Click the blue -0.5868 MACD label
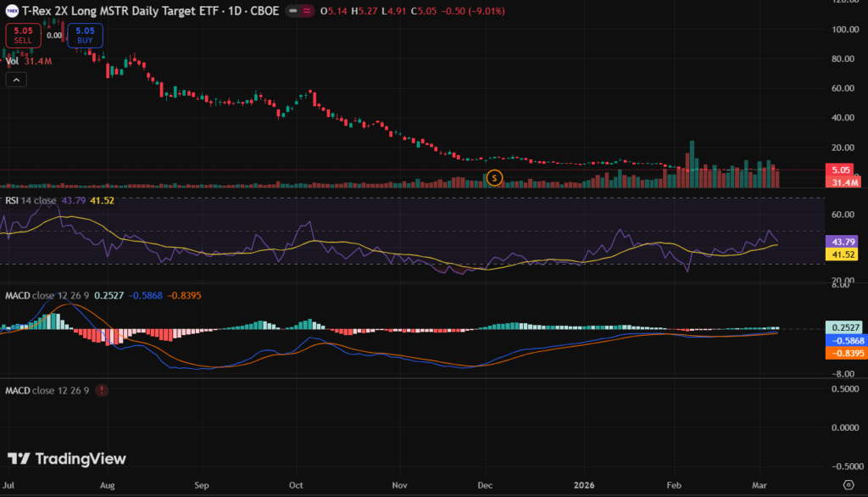Image resolution: width=868 pixels, height=497 pixels. pos(844,340)
